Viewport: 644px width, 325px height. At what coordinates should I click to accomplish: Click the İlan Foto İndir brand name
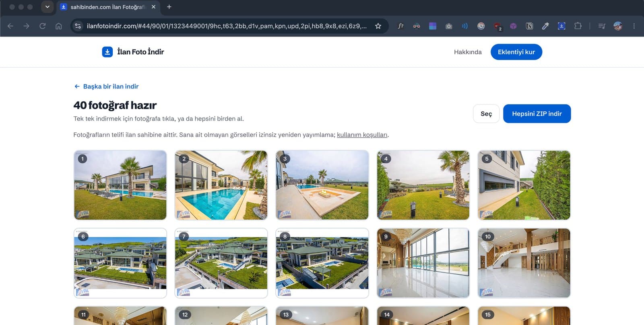(140, 52)
